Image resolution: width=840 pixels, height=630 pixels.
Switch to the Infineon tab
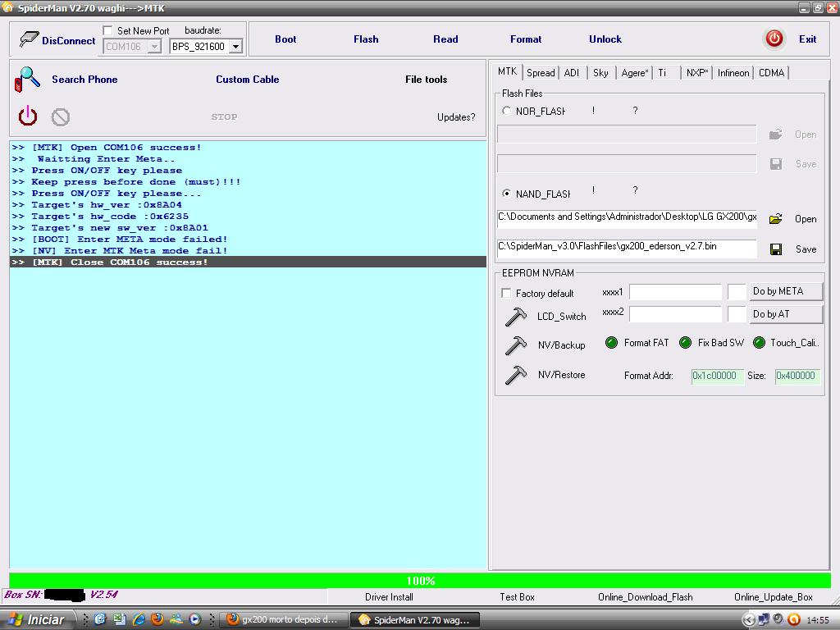[x=733, y=73]
